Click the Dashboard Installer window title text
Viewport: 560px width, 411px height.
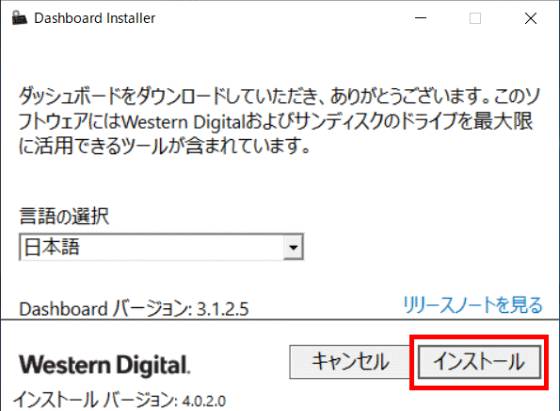pyautogui.click(x=95, y=18)
